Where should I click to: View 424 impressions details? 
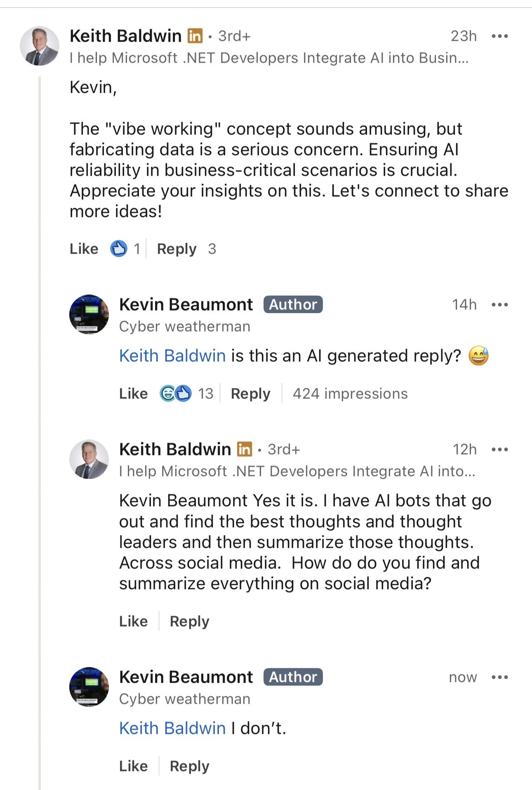click(x=350, y=394)
